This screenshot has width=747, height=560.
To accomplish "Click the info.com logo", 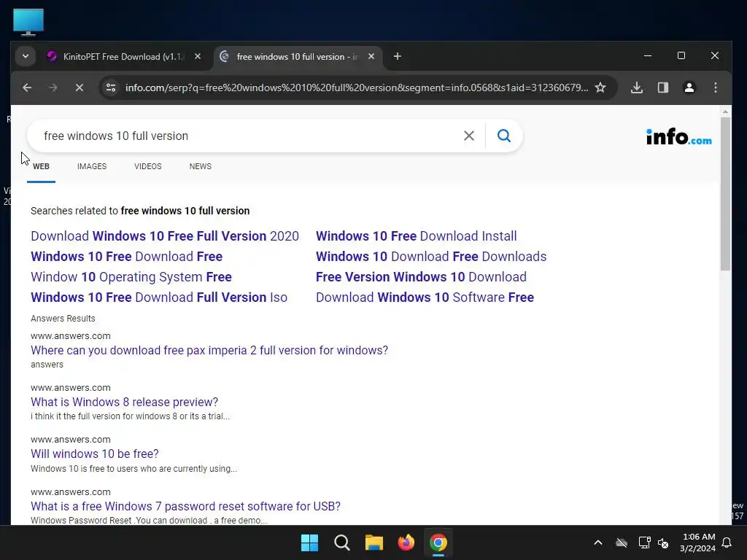I will (x=679, y=136).
